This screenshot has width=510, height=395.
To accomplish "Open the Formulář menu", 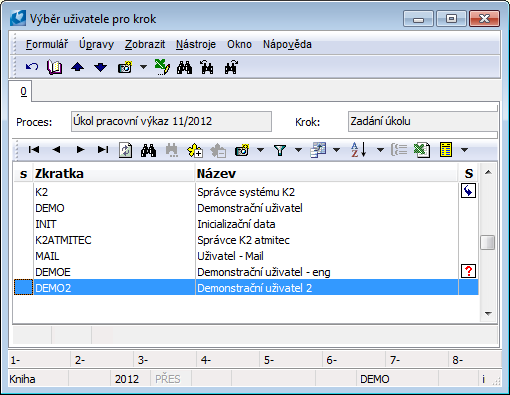I will 47,44.
